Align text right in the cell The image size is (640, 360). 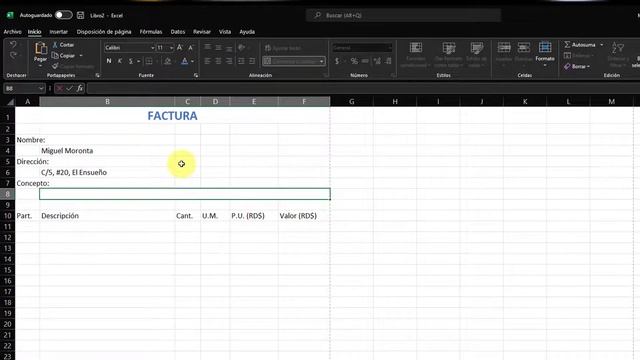tap(229, 61)
